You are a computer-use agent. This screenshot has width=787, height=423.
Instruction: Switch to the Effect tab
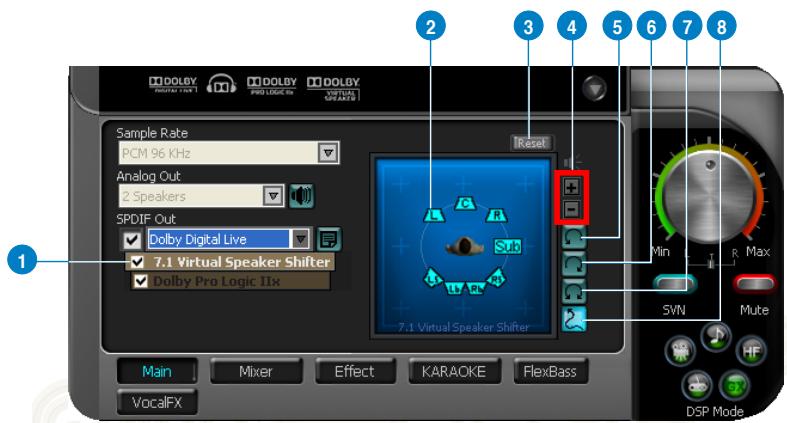(354, 372)
